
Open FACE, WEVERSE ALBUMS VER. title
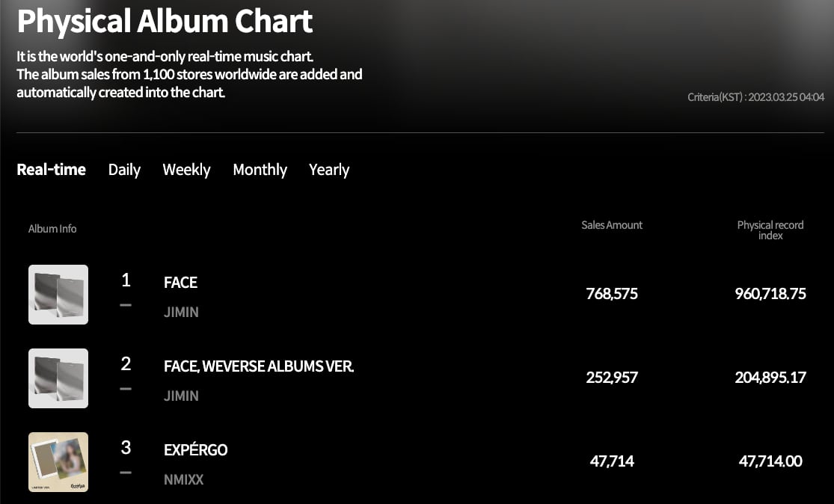click(259, 366)
